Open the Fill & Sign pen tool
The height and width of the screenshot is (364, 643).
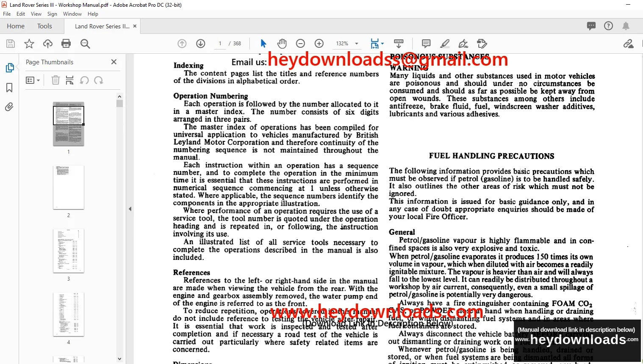[463, 44]
